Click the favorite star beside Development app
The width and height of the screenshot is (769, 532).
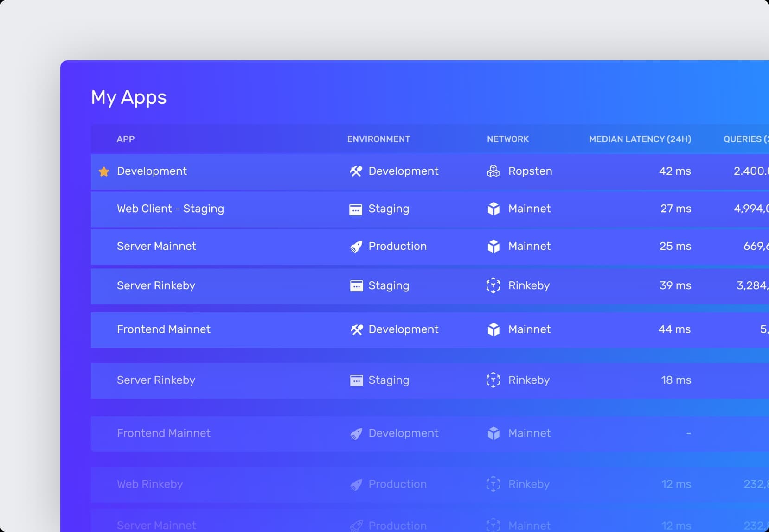point(104,172)
